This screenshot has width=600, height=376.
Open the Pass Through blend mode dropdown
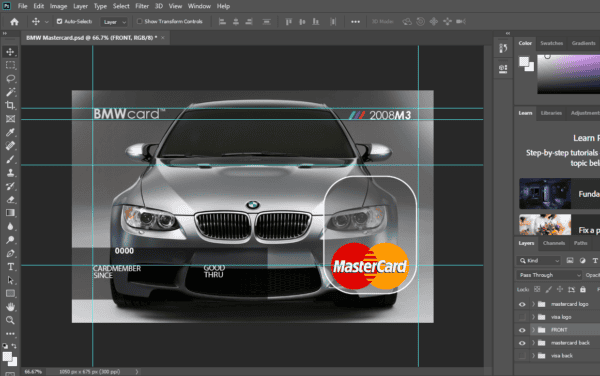(549, 275)
